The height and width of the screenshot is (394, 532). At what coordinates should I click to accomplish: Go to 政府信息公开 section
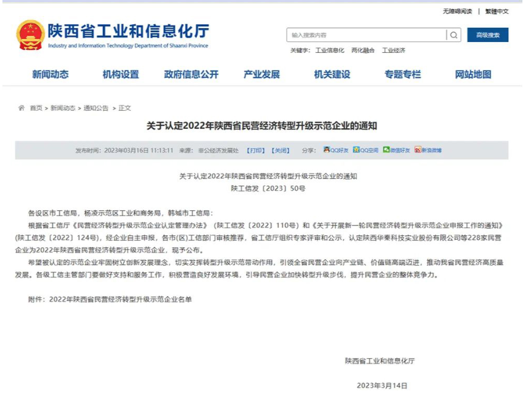tap(191, 75)
